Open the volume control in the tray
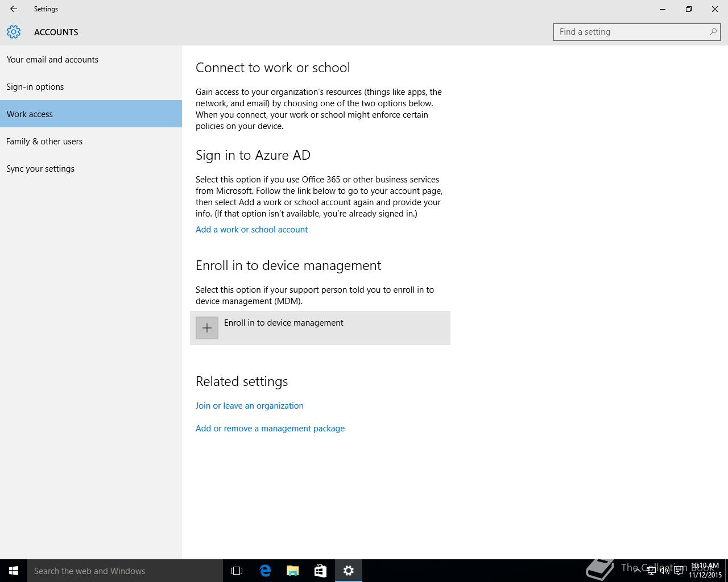The image size is (728, 582). pos(664,571)
